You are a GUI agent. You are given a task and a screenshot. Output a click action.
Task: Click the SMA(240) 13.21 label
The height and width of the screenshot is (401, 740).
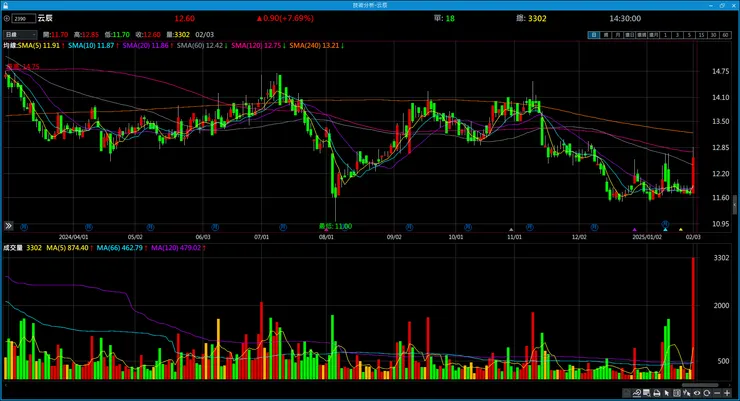coord(314,46)
